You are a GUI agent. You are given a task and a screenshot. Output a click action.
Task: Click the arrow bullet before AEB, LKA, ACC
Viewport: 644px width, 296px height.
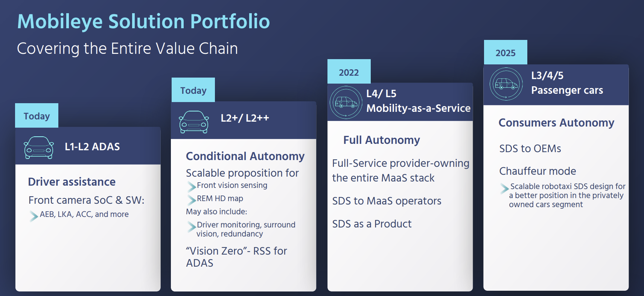34,216
